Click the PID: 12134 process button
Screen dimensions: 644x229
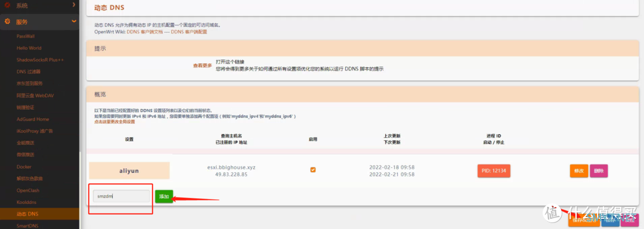[x=494, y=171]
